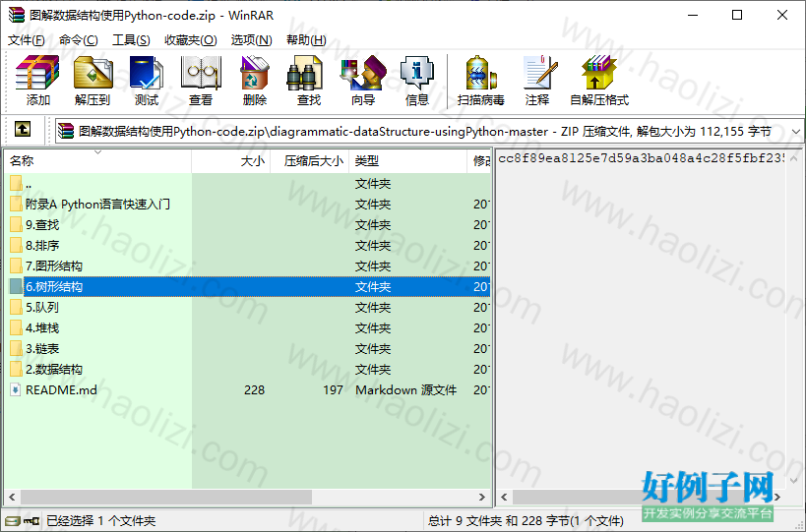Click the Comment (注释) toolbar icon
The image size is (806, 532).
pos(539,73)
